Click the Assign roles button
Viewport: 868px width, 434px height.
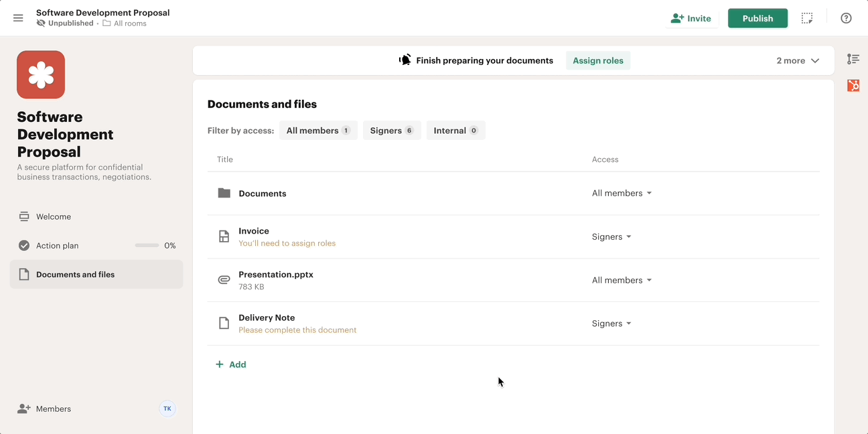tap(598, 60)
